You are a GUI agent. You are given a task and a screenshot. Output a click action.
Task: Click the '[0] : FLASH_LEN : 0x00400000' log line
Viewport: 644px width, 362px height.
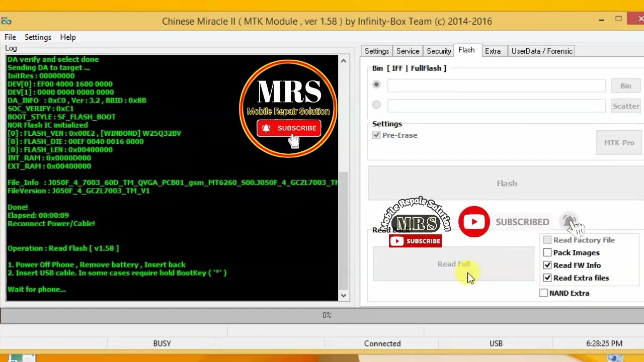click(60, 150)
